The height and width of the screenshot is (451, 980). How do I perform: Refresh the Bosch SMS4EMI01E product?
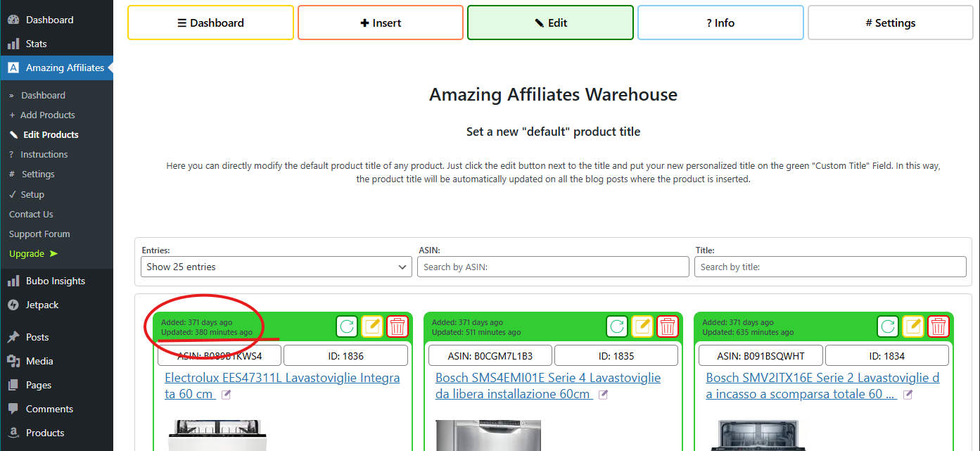pos(618,326)
